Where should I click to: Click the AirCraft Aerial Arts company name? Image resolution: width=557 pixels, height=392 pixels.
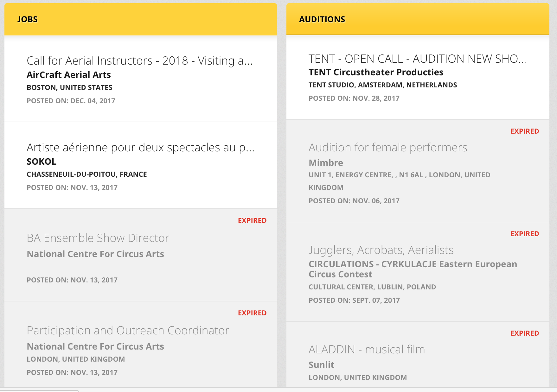(x=69, y=75)
